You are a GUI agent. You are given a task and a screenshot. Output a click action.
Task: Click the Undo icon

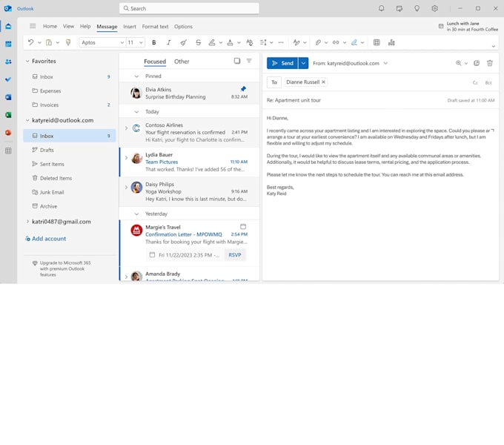point(31,42)
